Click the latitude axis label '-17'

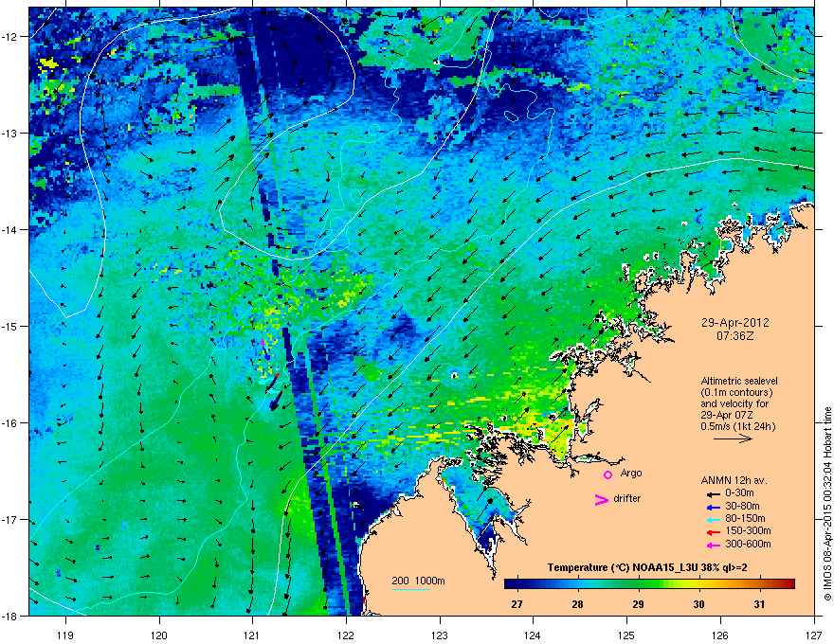10,520
